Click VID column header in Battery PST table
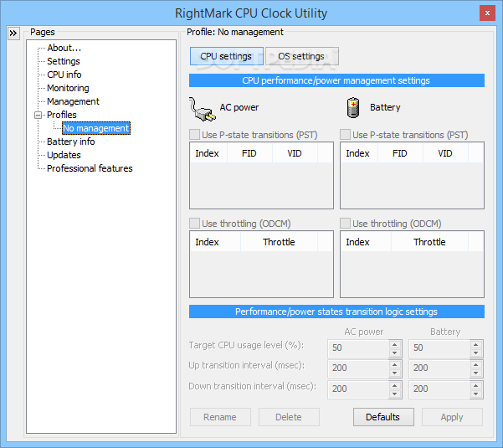This screenshot has height=448, width=503. pos(446,153)
